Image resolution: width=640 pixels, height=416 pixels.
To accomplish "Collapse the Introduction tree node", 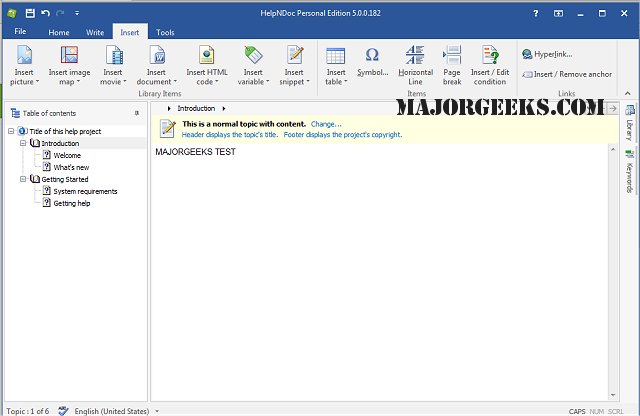I will pos(23,143).
